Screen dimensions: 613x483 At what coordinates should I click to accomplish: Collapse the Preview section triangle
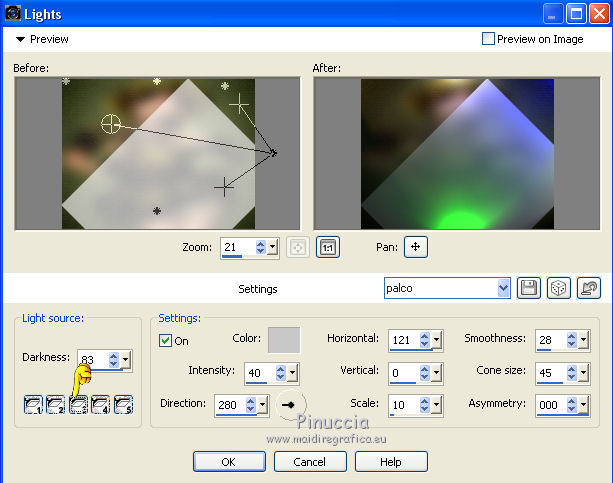tap(20, 39)
